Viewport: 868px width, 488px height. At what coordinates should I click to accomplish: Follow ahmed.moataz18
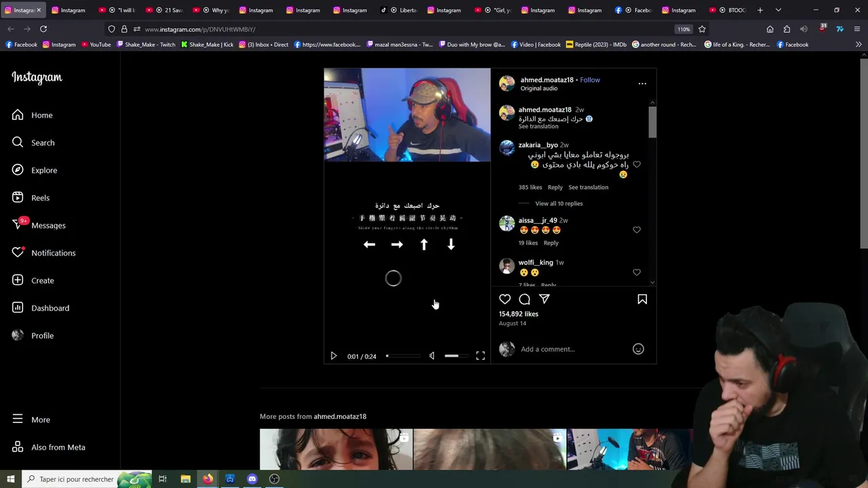point(590,80)
